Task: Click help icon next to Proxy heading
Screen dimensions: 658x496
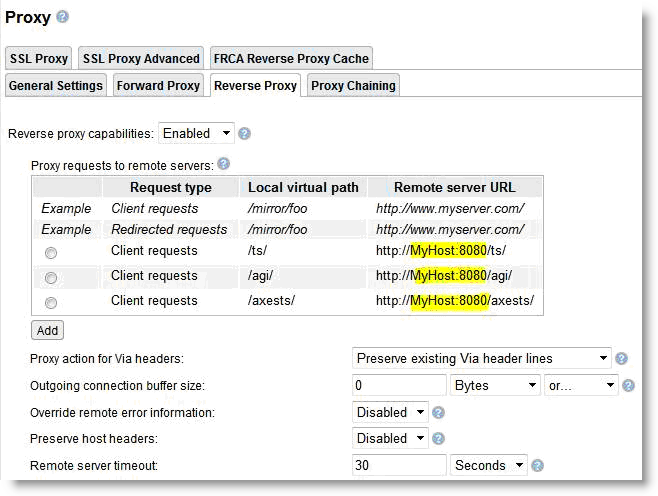Action: 63,17
